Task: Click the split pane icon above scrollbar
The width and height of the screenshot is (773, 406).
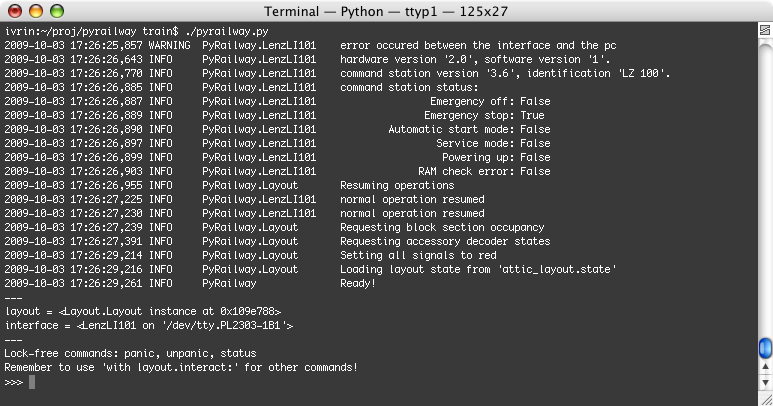Action: point(765,31)
